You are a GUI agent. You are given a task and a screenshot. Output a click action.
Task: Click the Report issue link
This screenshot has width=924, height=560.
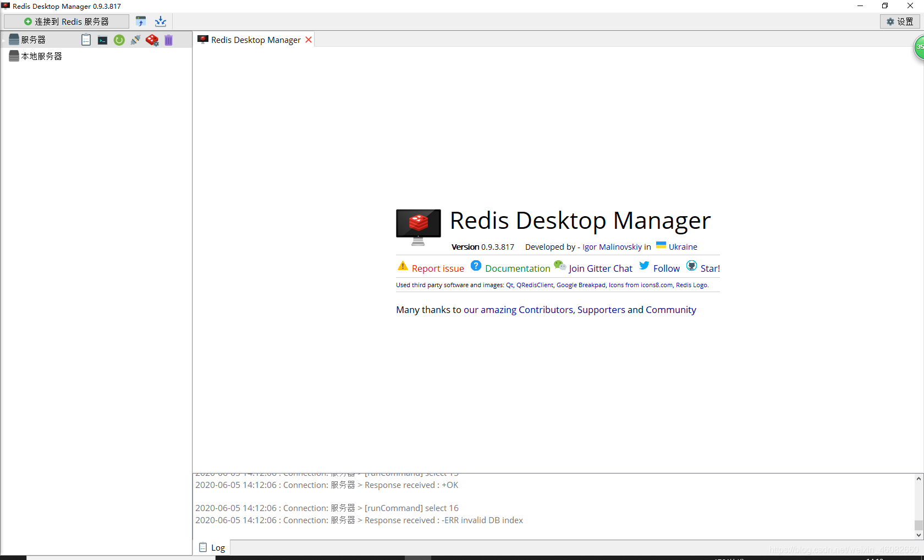click(438, 268)
